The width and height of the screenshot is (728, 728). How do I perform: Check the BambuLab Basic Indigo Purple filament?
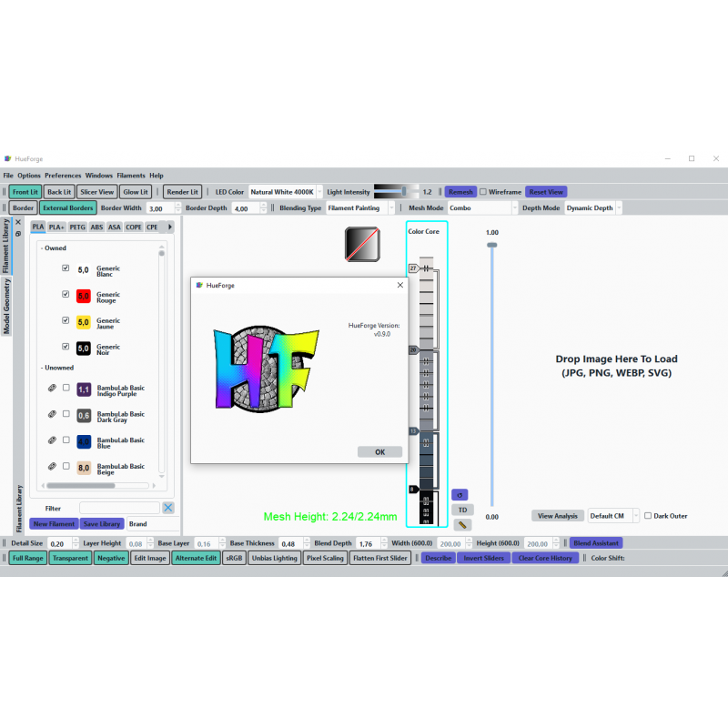(x=66, y=388)
